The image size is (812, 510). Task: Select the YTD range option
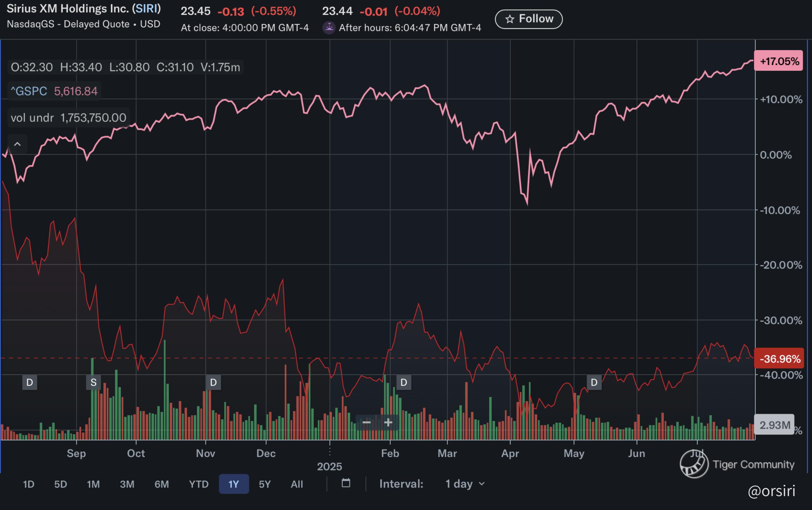[x=199, y=484]
